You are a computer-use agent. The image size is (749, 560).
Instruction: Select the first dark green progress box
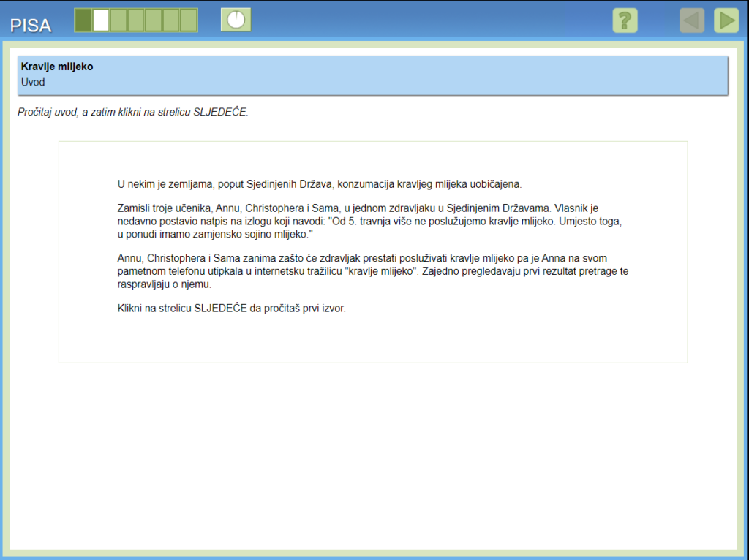83,20
